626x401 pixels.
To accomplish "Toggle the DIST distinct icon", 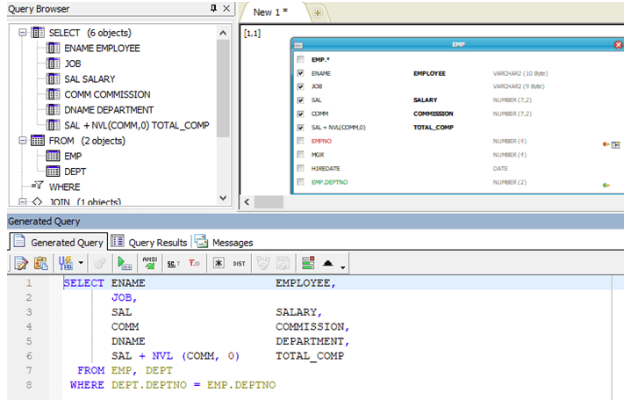I will point(239,263).
